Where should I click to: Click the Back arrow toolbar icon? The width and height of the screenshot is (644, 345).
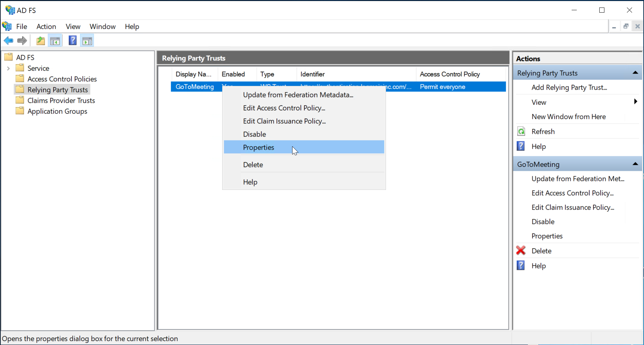tap(9, 41)
